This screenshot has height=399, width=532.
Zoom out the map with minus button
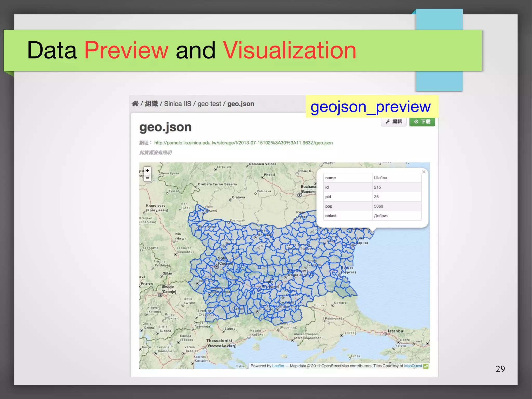[x=148, y=178]
